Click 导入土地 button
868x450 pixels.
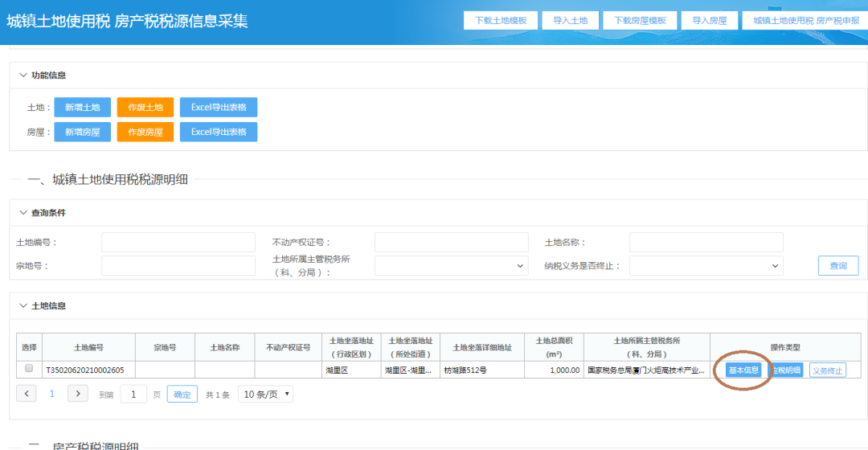tap(570, 20)
